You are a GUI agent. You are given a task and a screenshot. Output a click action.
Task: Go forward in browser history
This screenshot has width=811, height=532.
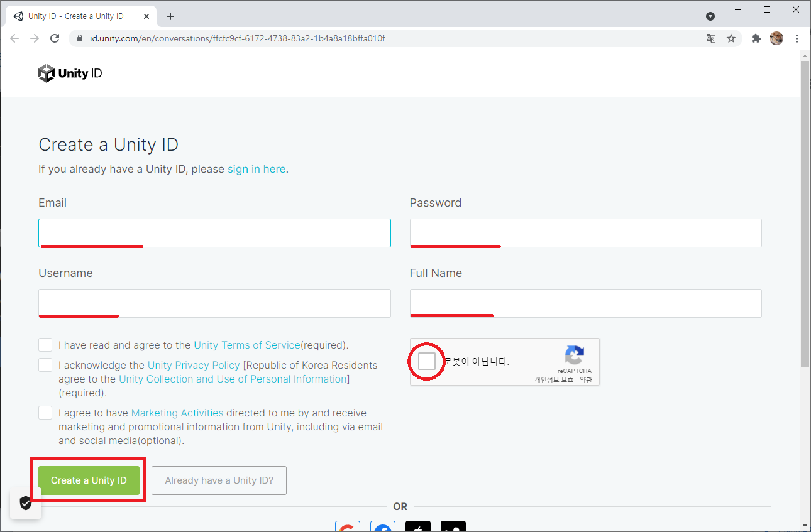[35, 38]
